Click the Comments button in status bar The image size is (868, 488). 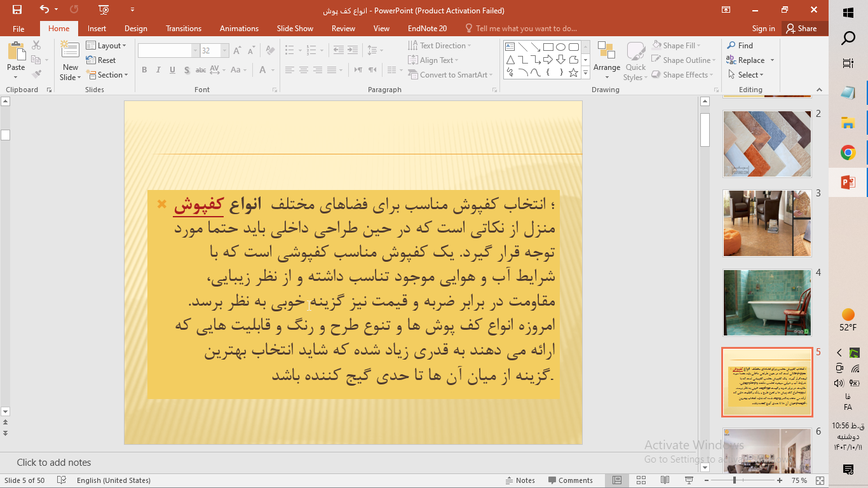570,480
